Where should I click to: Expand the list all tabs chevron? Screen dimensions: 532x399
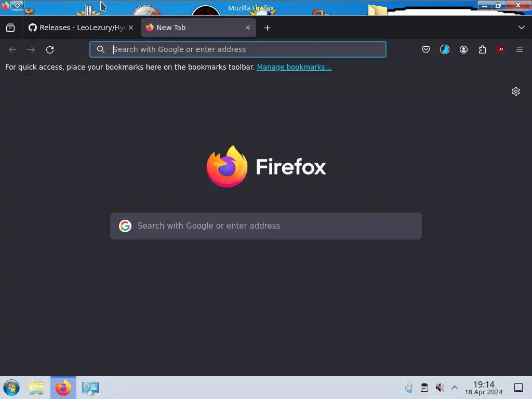522,28
